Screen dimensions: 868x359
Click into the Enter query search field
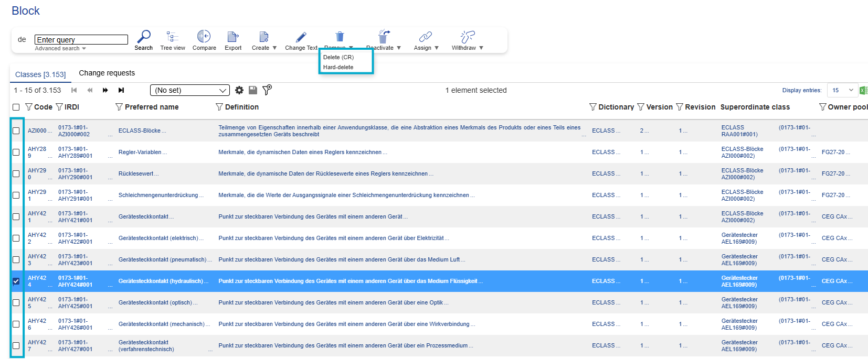[81, 40]
